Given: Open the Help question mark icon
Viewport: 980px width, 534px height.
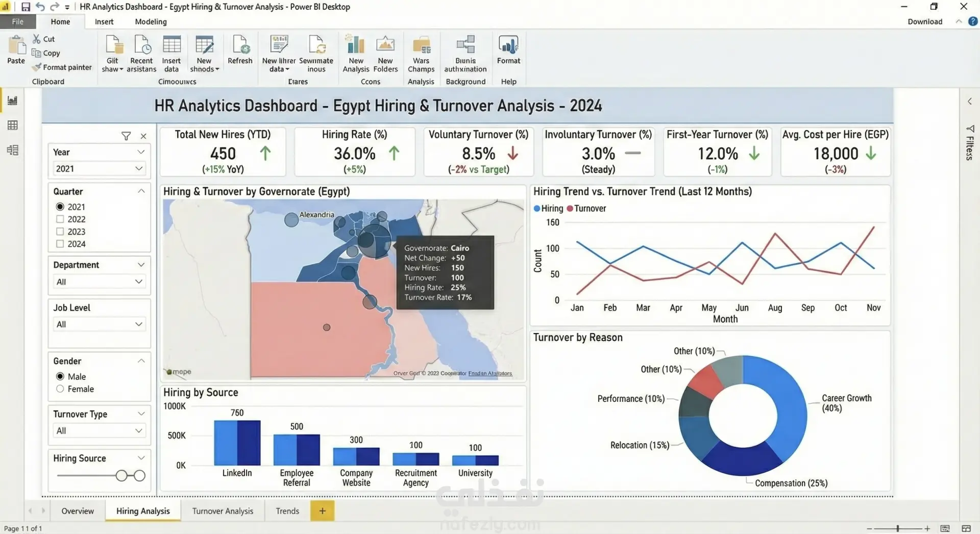Looking at the screenshot, I should pyautogui.click(x=973, y=21).
